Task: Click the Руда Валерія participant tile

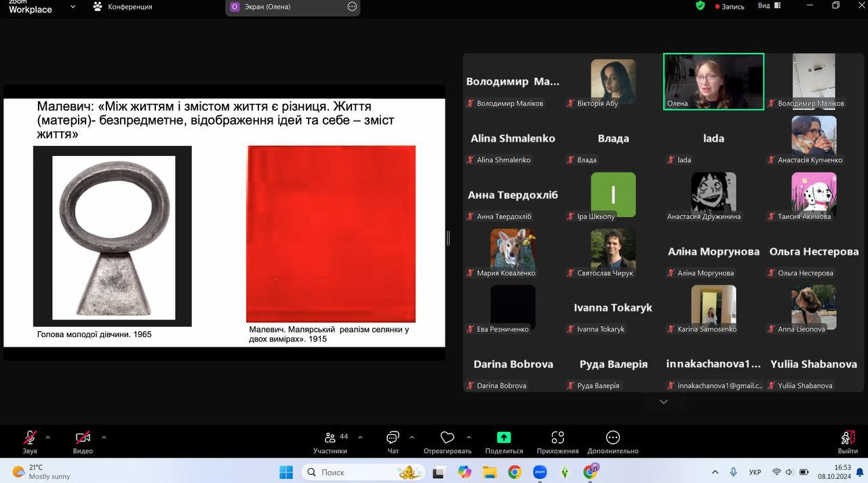Action: [x=613, y=364]
